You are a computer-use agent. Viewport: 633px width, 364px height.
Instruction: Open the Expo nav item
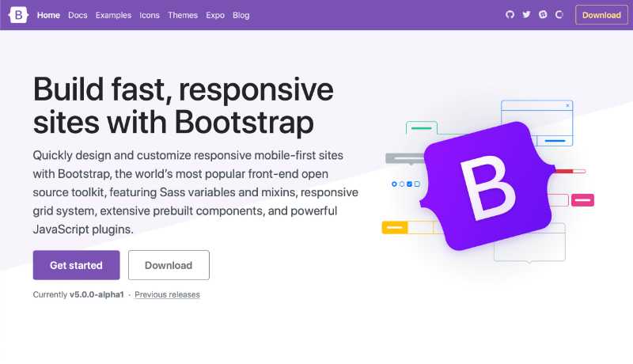coord(215,15)
